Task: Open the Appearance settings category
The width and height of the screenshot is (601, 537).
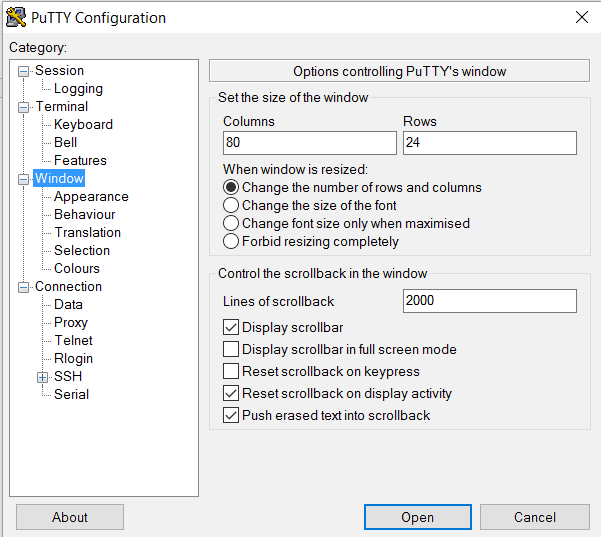Action: click(91, 197)
